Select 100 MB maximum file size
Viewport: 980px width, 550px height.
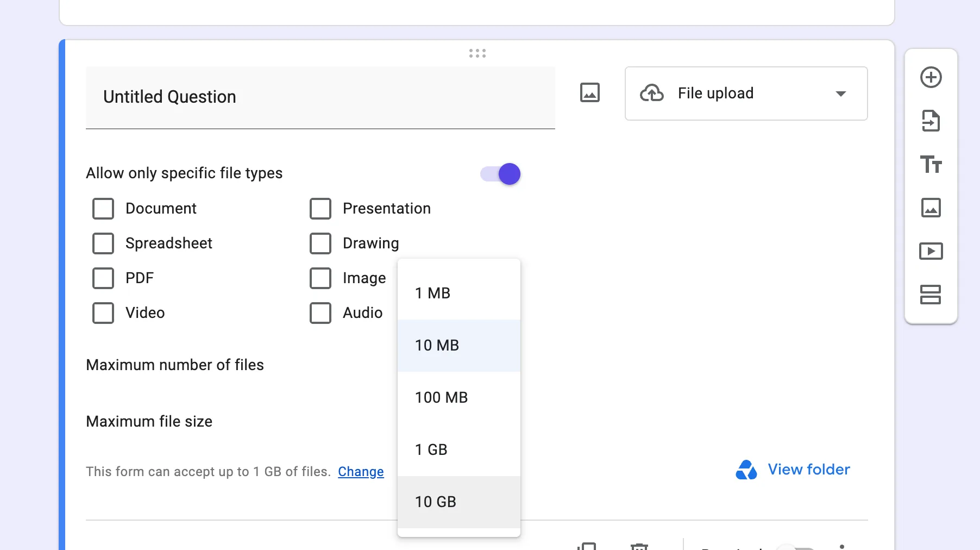459,398
